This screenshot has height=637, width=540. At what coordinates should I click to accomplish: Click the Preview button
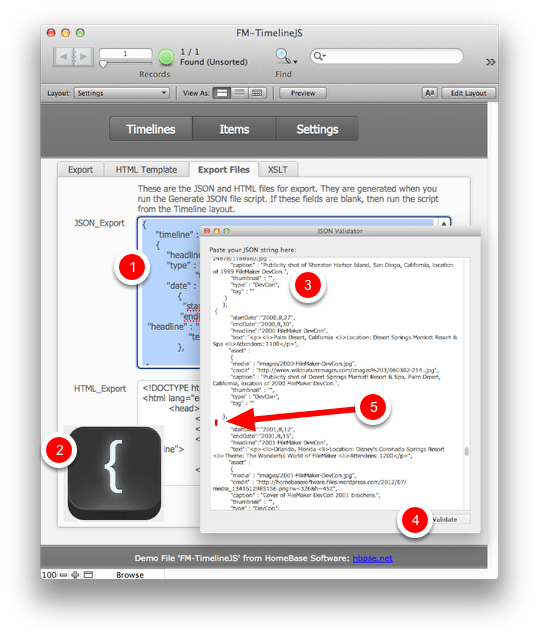[x=303, y=93]
